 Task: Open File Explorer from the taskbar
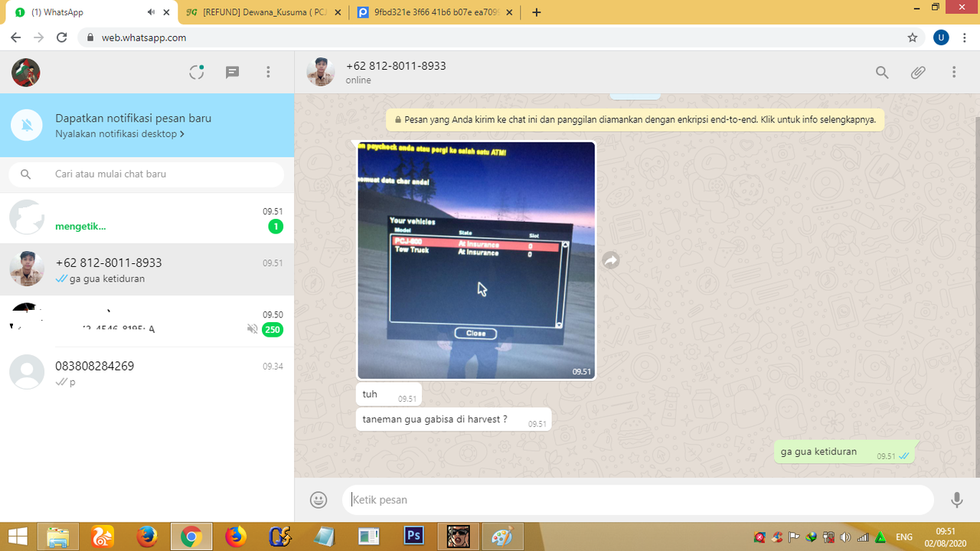pyautogui.click(x=58, y=536)
